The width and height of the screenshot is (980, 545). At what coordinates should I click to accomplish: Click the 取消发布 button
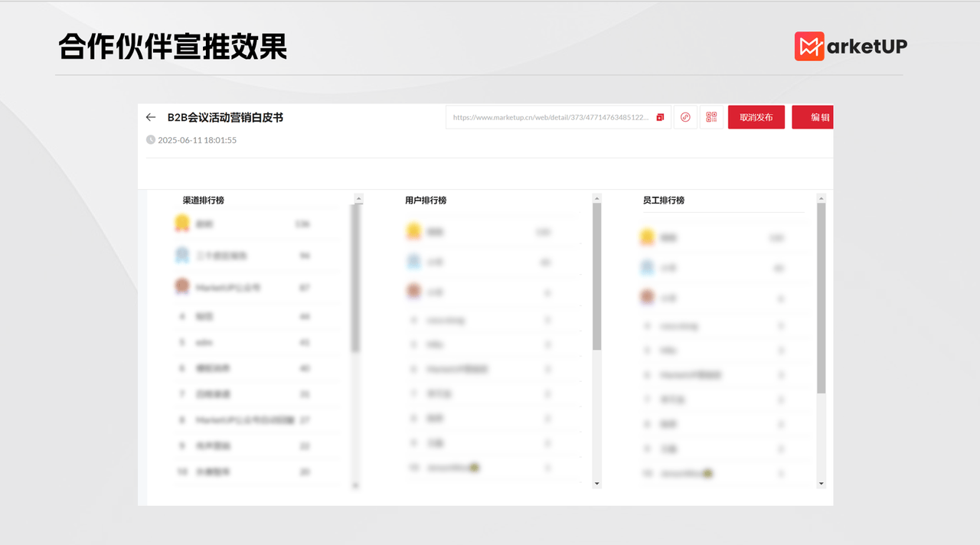(756, 117)
